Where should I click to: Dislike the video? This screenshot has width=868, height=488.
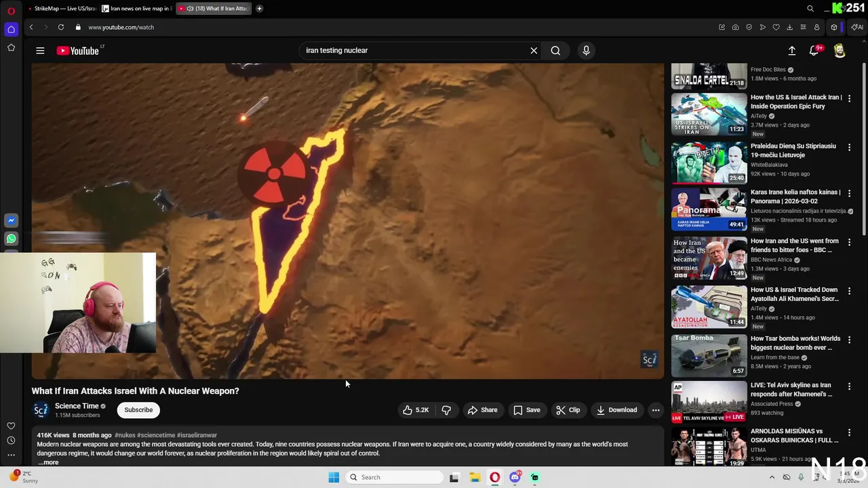[446, 410]
